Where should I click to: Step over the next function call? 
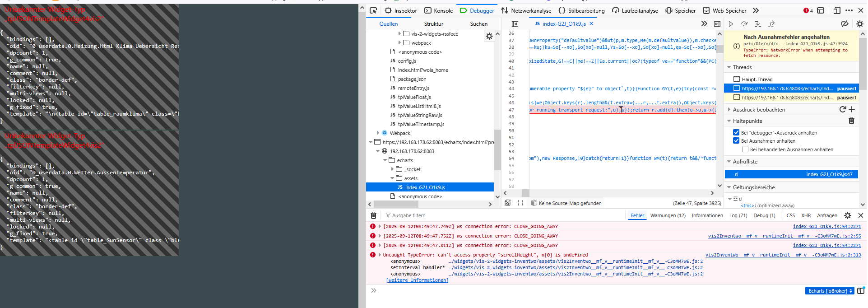[x=744, y=24]
